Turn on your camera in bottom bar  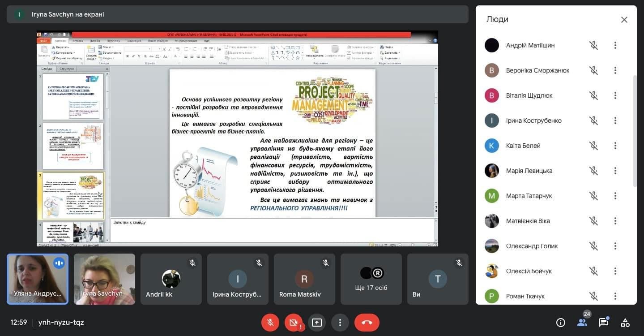pyautogui.click(x=294, y=323)
